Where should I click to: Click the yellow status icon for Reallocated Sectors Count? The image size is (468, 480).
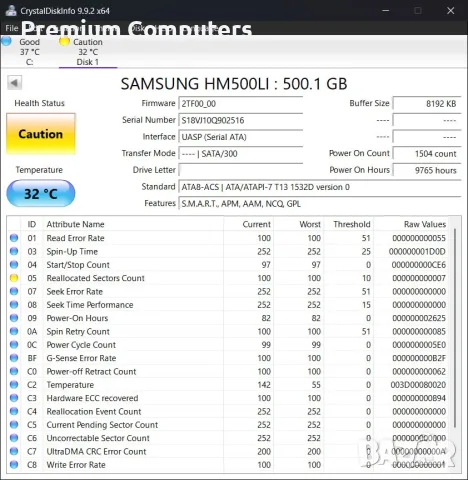(x=14, y=278)
